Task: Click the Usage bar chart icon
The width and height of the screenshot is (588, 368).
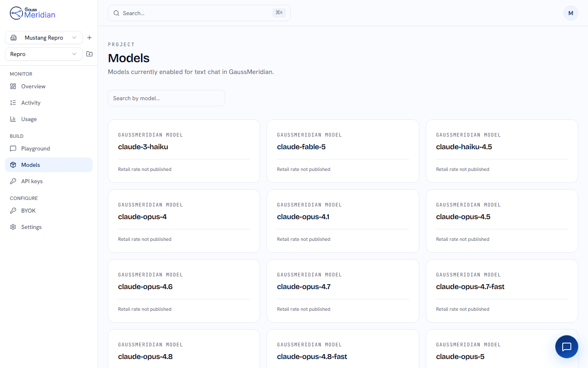Action: click(13, 119)
